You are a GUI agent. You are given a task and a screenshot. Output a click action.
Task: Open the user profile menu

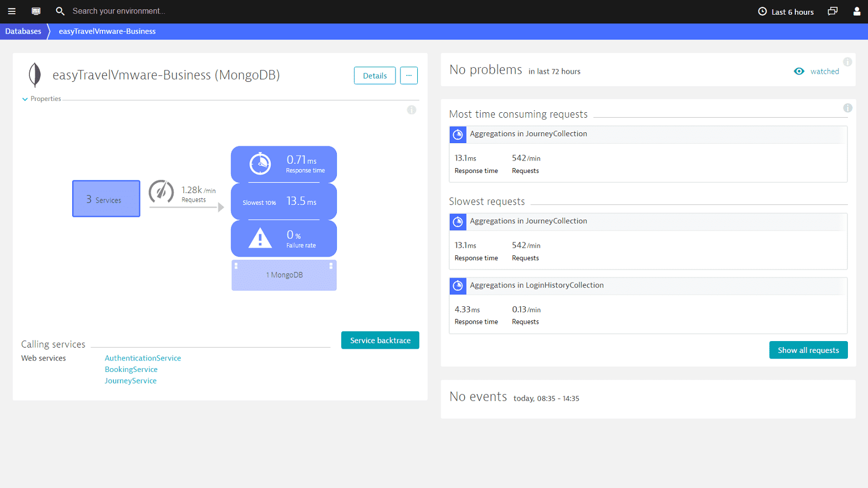(857, 11)
